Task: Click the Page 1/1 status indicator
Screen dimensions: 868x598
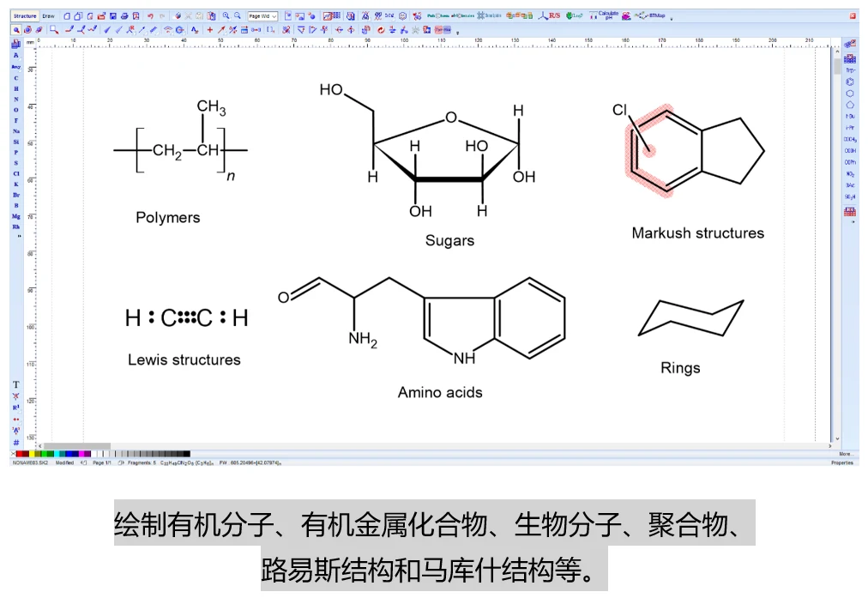Action: click(x=102, y=462)
